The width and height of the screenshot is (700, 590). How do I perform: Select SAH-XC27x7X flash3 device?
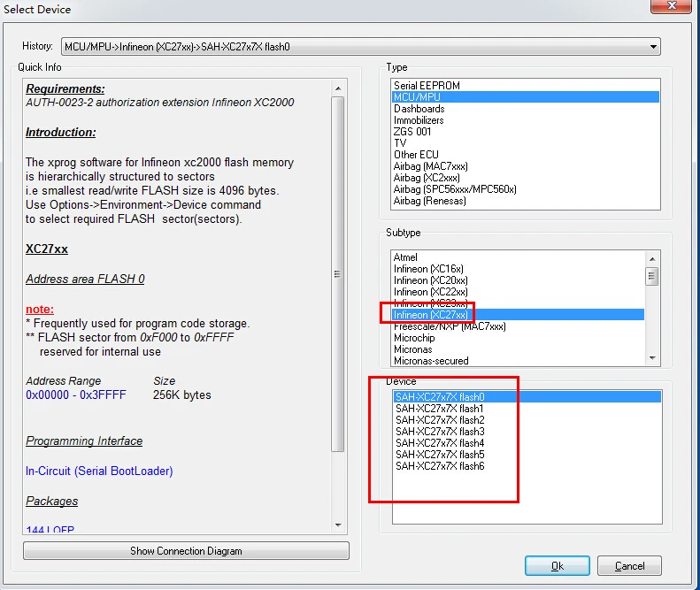527,432
